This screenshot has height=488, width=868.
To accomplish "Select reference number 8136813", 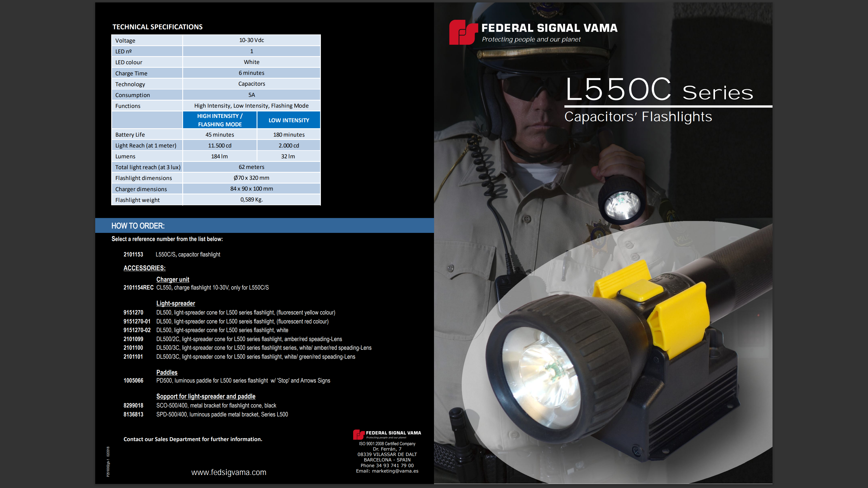I will [133, 414].
